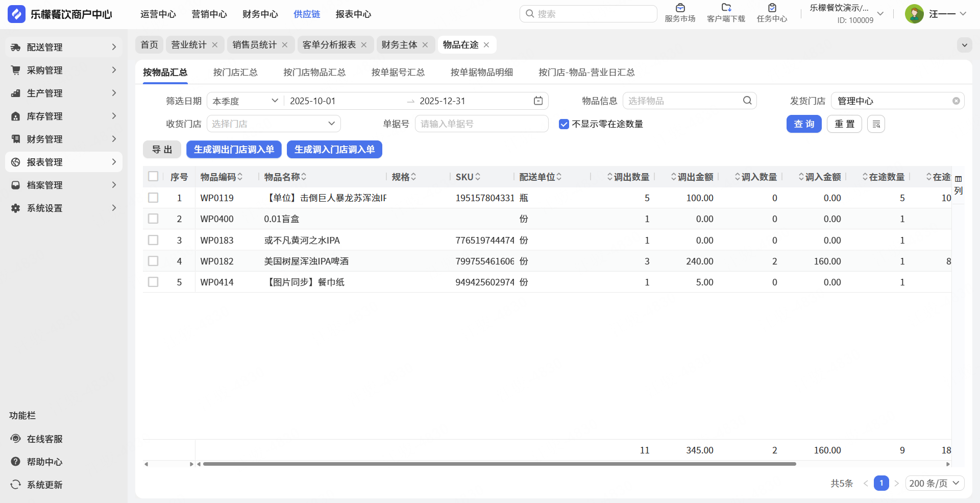Tick the select-all checkbox in table header
The image size is (980, 503).
pyautogui.click(x=153, y=177)
